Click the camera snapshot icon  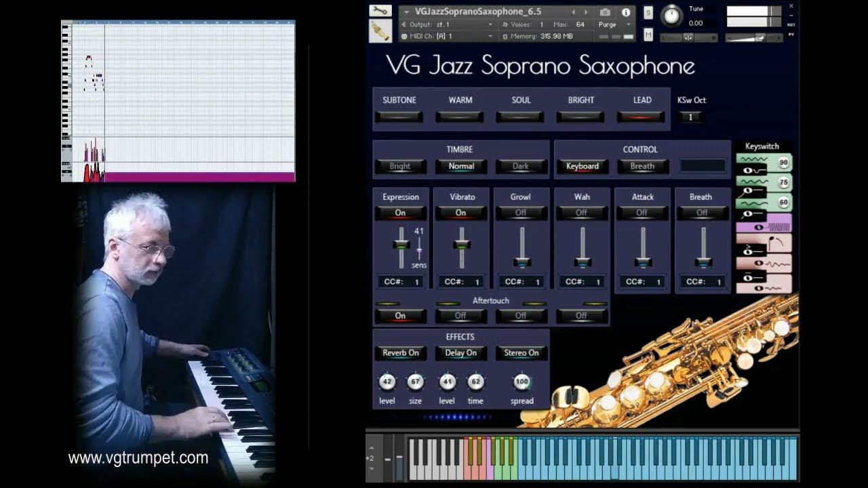pos(605,12)
